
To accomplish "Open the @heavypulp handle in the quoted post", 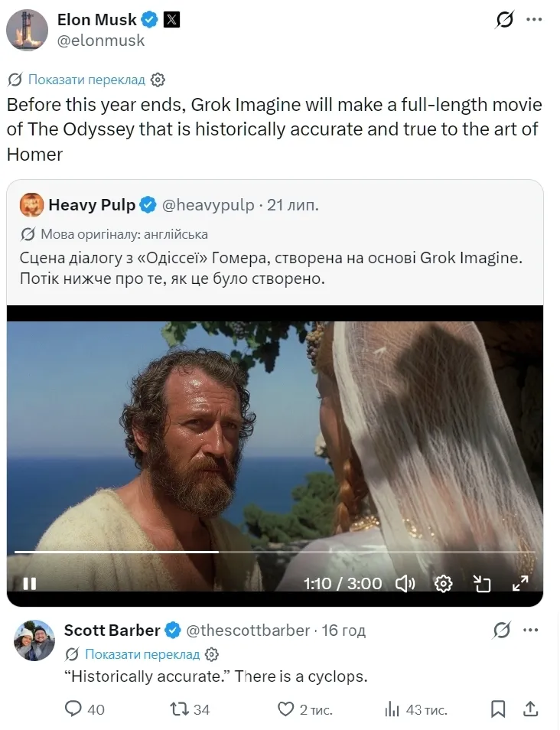I will pos(208,205).
